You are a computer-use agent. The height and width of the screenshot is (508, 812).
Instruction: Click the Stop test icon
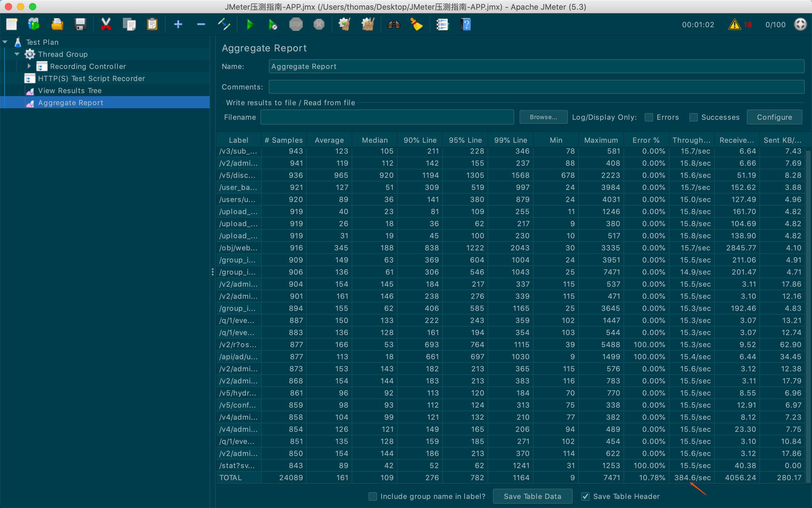(296, 24)
